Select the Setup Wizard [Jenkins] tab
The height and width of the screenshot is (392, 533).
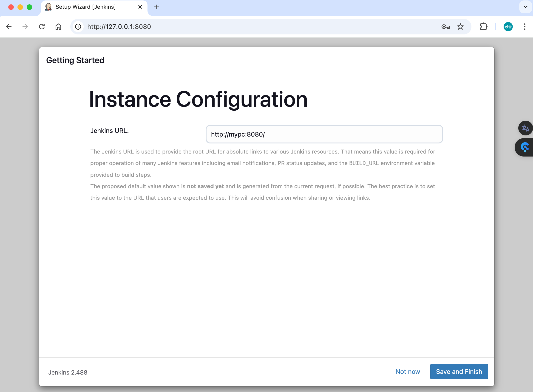(x=85, y=7)
